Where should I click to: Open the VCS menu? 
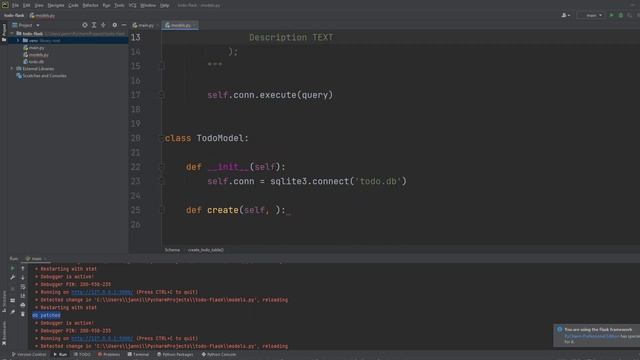133,5
